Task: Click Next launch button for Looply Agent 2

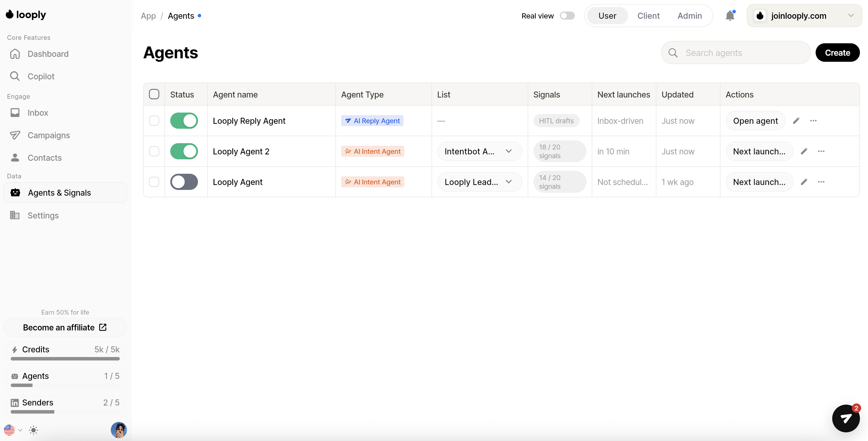Action: click(x=759, y=151)
